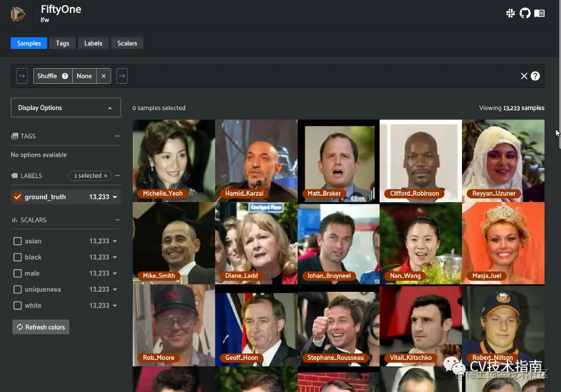Edit the Shuffle seed value None
The width and height of the screenshot is (561, 392).
click(84, 76)
